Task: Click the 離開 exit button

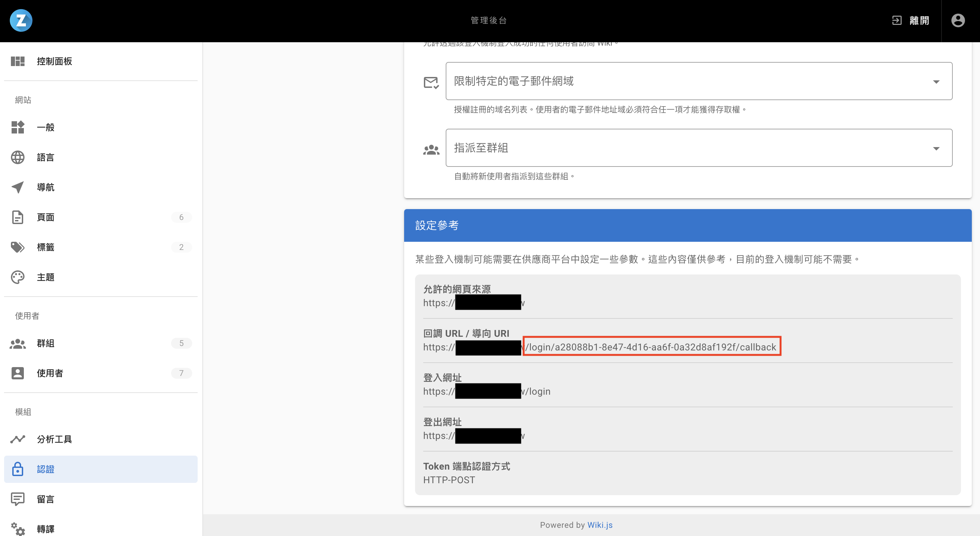Action: [x=911, y=20]
